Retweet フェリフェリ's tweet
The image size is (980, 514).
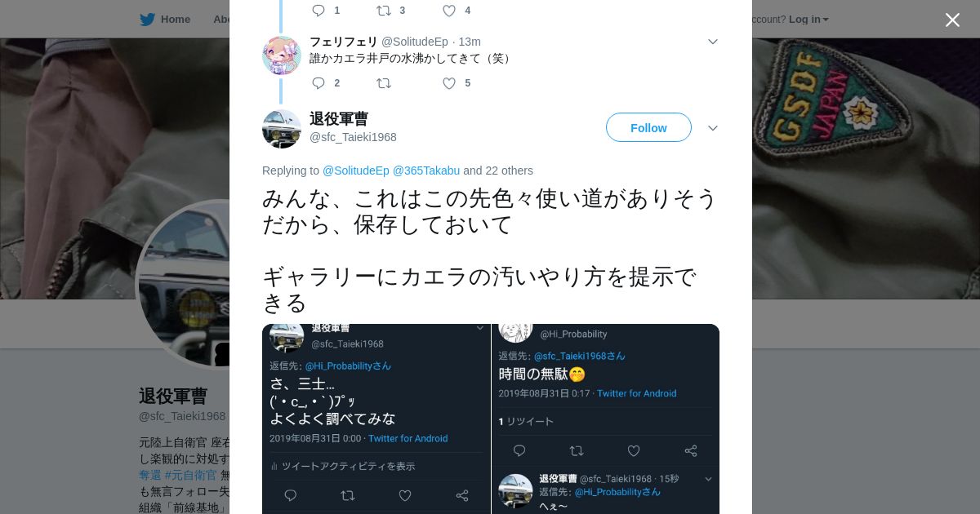[x=384, y=83]
